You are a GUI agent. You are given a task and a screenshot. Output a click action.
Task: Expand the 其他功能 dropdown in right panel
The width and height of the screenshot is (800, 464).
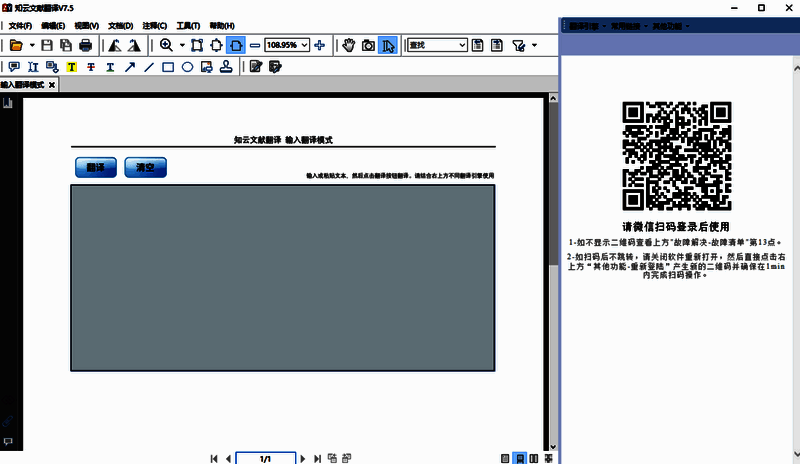671,26
